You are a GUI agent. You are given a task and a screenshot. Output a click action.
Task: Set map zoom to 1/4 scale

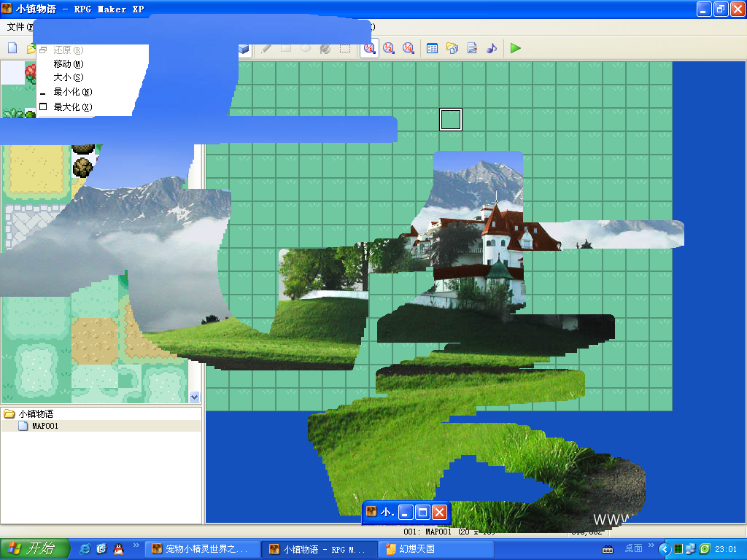409,48
